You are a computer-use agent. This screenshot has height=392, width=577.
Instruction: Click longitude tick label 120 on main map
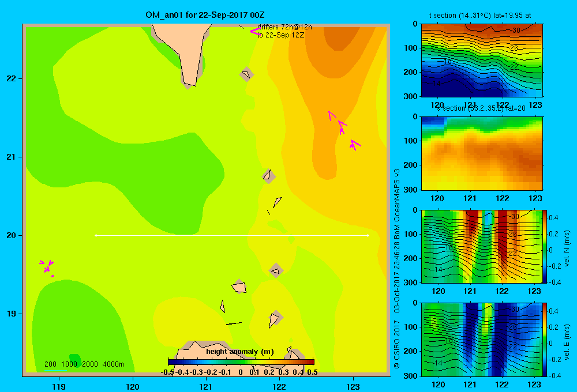[x=133, y=387]
